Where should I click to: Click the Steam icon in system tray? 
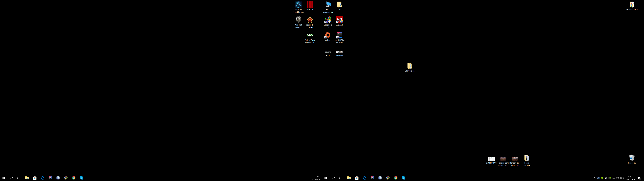(x=598, y=178)
